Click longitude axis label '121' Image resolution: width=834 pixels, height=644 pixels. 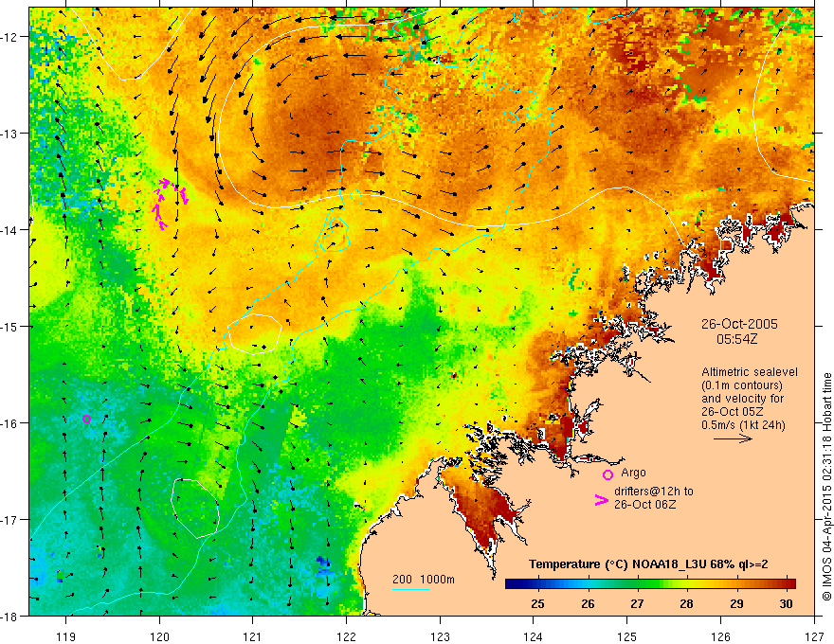(x=253, y=636)
